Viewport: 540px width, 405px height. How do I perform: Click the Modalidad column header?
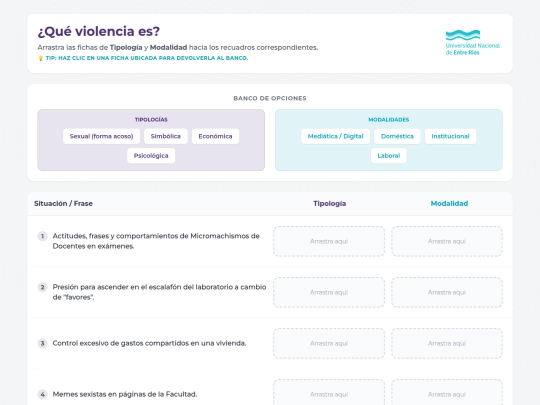[x=449, y=204]
